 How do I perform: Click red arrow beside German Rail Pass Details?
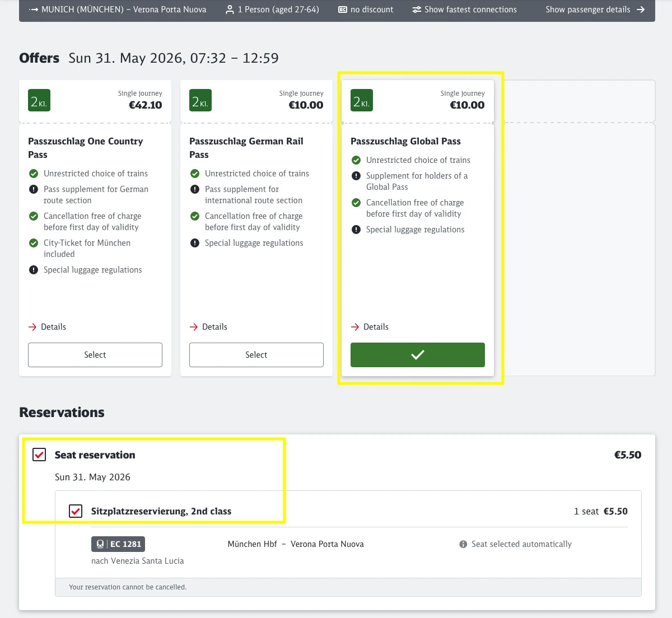tap(194, 327)
